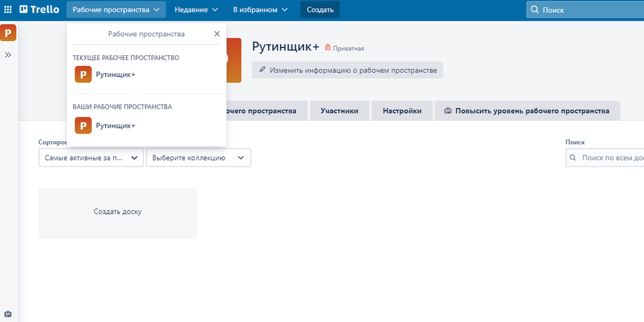
Task: Open the apps grid switcher icon
Action: (x=8, y=10)
